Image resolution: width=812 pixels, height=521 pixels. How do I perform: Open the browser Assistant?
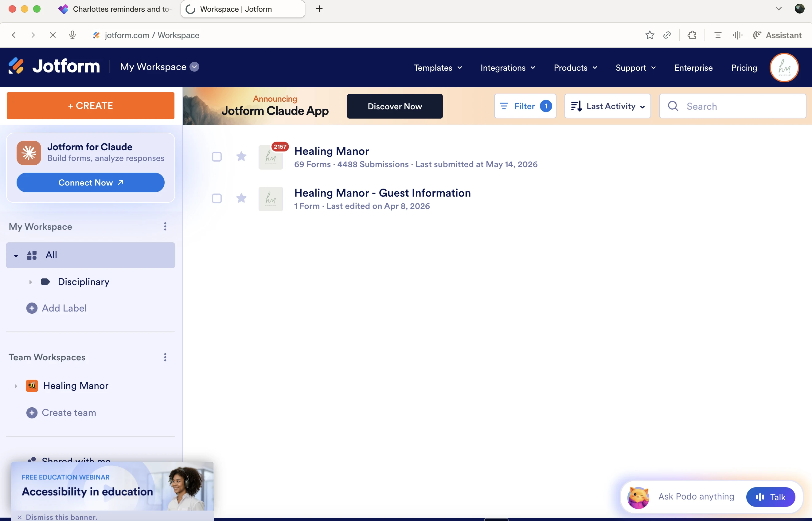(x=777, y=35)
